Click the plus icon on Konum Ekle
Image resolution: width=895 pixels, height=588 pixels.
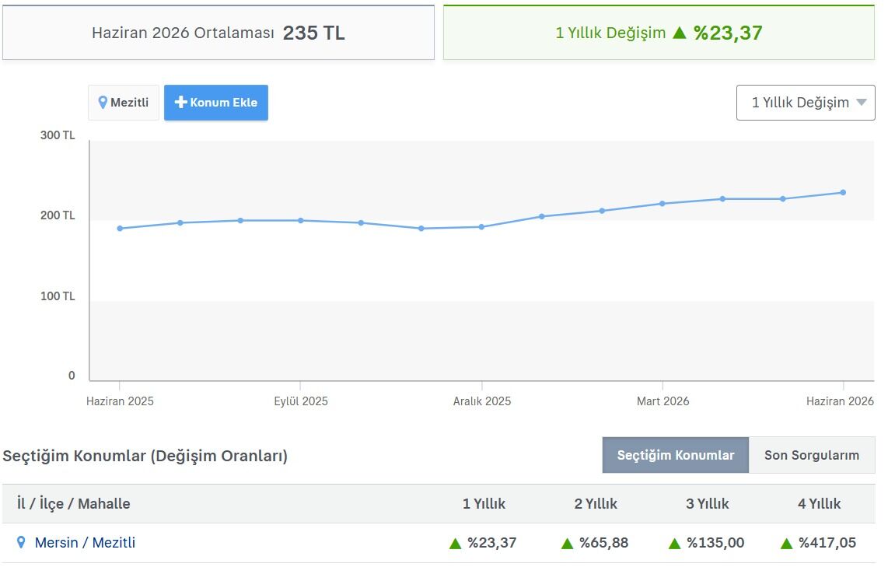pos(181,102)
